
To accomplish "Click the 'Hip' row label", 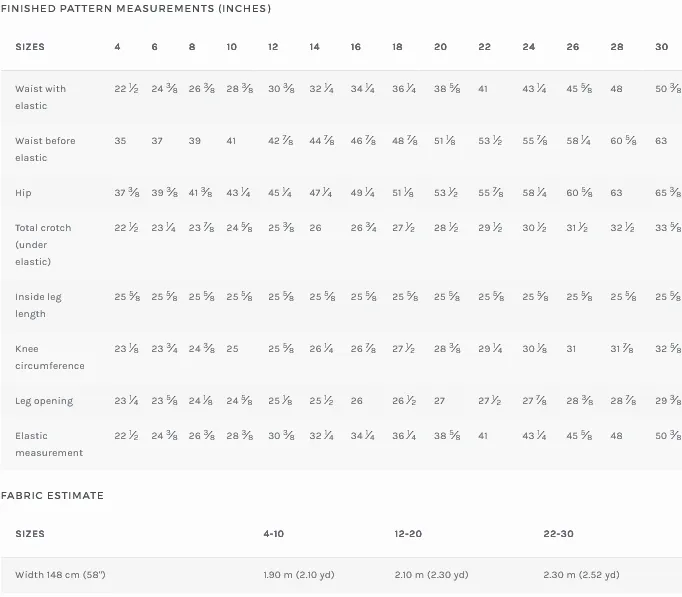I will click(x=23, y=193).
